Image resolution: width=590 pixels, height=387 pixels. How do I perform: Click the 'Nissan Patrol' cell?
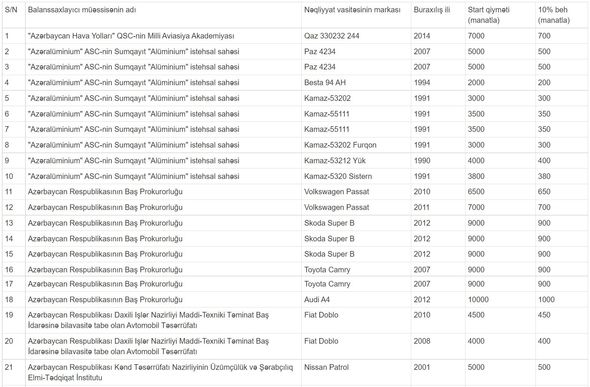tap(326, 367)
